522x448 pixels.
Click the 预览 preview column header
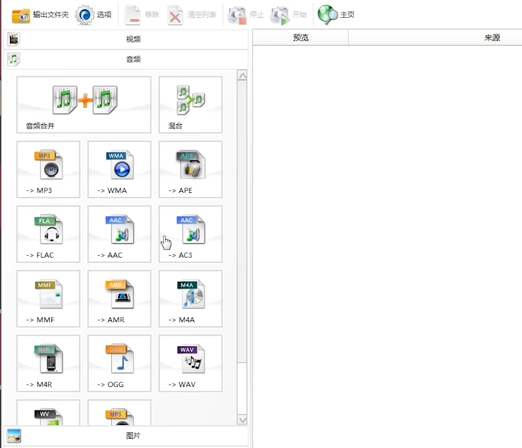[301, 38]
